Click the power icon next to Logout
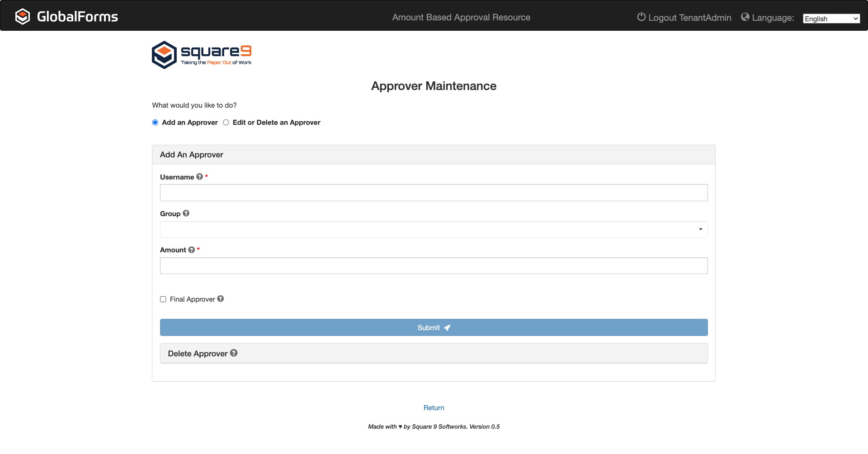Screen dimensions: 868x454 pyautogui.click(x=641, y=17)
